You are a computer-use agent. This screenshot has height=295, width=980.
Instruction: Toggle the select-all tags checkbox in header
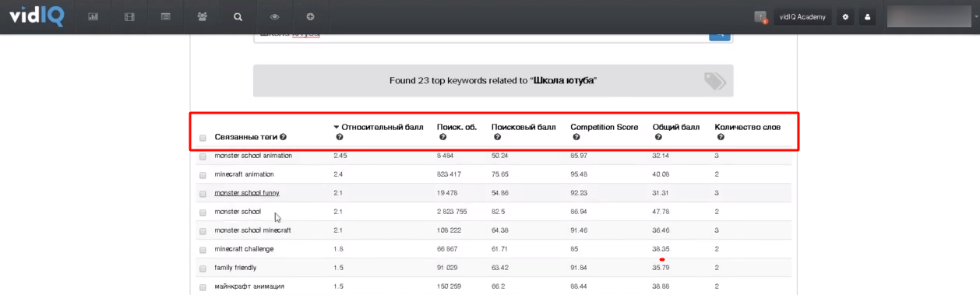[203, 138]
